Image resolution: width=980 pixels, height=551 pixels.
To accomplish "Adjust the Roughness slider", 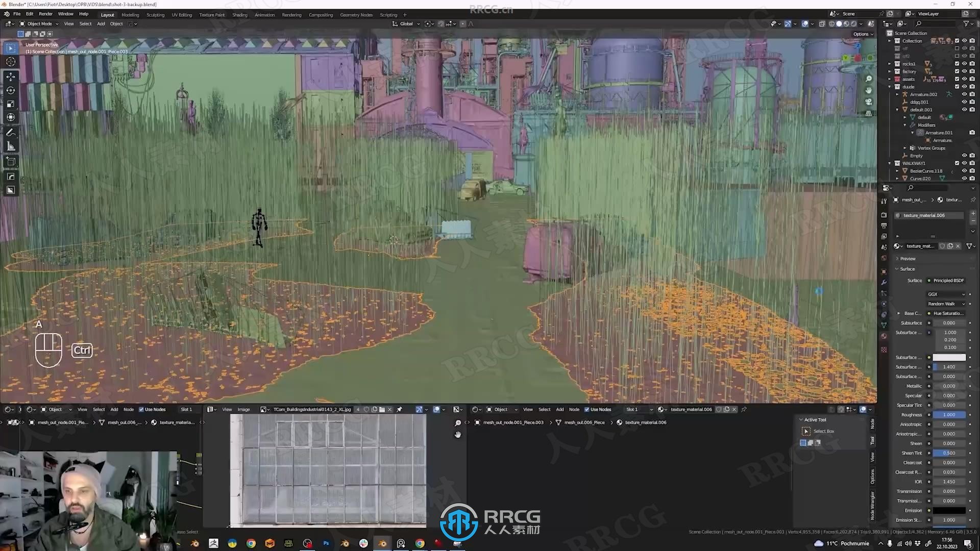I will [x=949, y=415].
